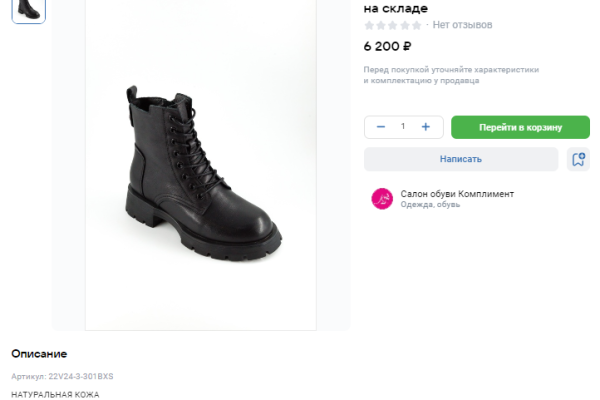
Task: Click the Артикул 22V24-3-301BXS text
Action: tap(62, 377)
